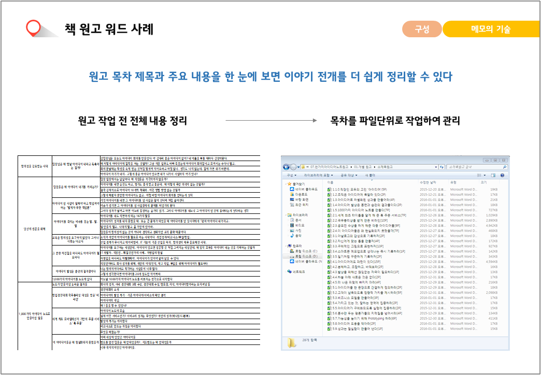Click the 사진 library icon

[x=292, y=230]
